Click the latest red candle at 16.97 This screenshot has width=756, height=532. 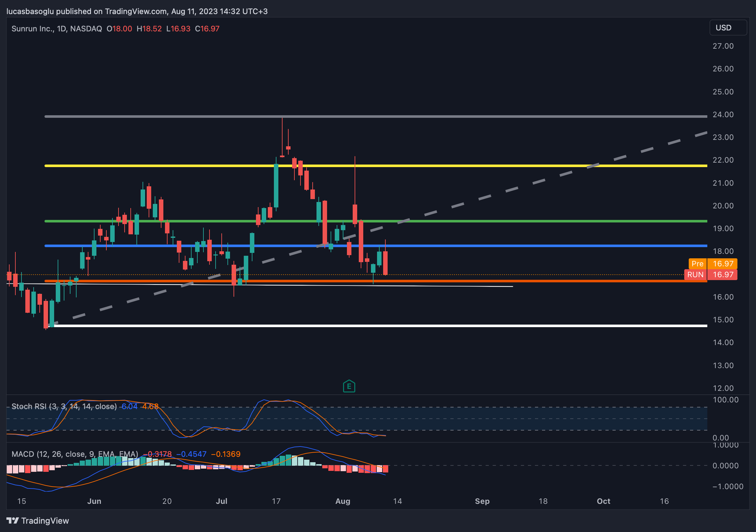[385, 263]
